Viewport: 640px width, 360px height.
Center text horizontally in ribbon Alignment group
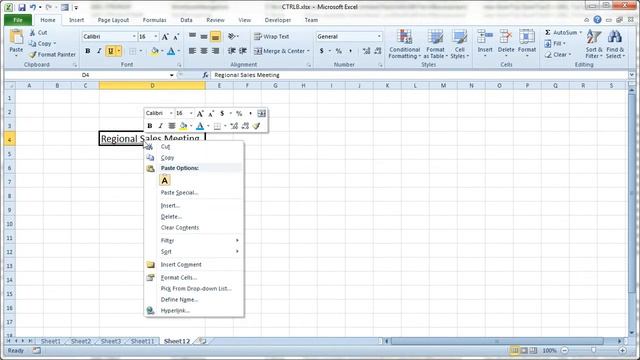coord(204,51)
